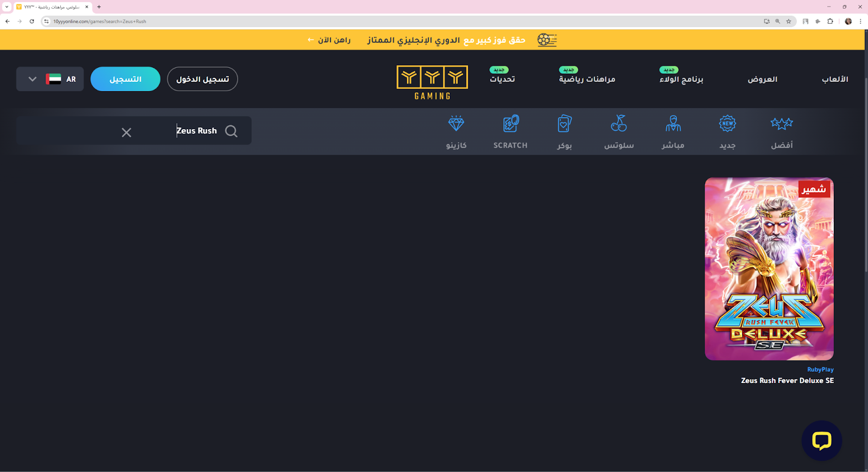Viewport: 868px width, 472px height.
Task: Open browser extensions puzzle icon
Action: tap(830, 21)
